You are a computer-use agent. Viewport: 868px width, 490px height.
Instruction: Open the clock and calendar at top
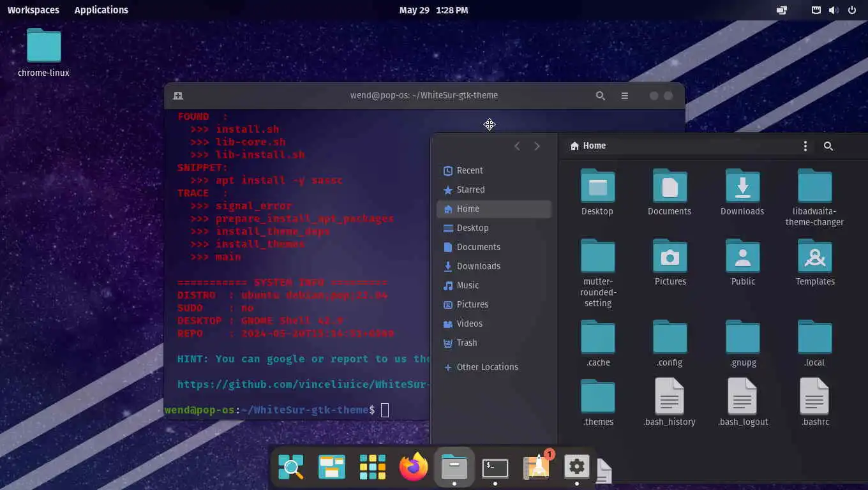coord(433,10)
